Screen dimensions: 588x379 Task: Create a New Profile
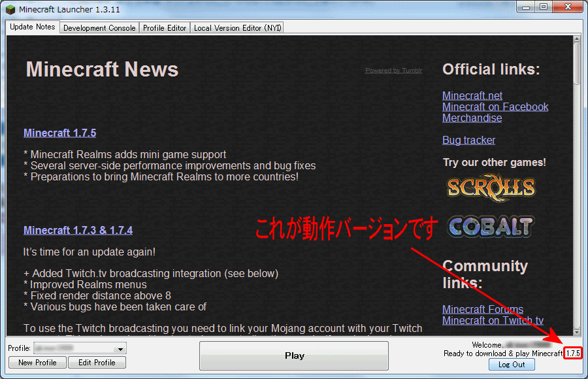coord(37,363)
